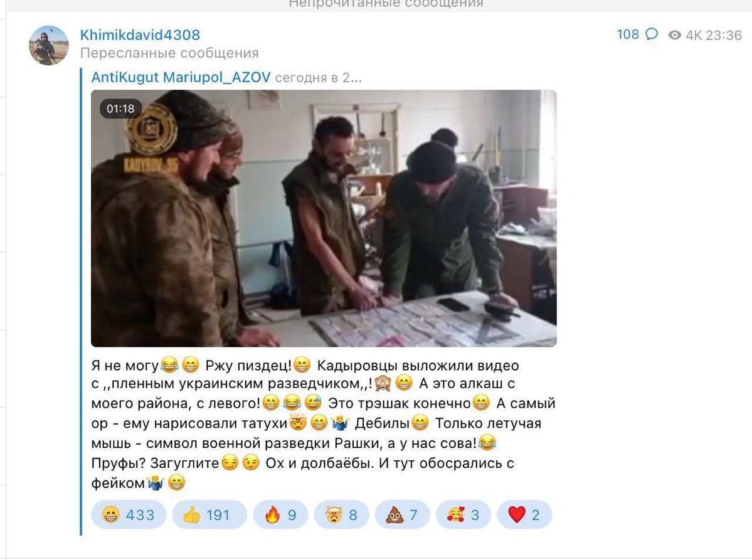Tap the red heart reaction with 2
The height and width of the screenshot is (560, 752).
pyautogui.click(x=524, y=514)
